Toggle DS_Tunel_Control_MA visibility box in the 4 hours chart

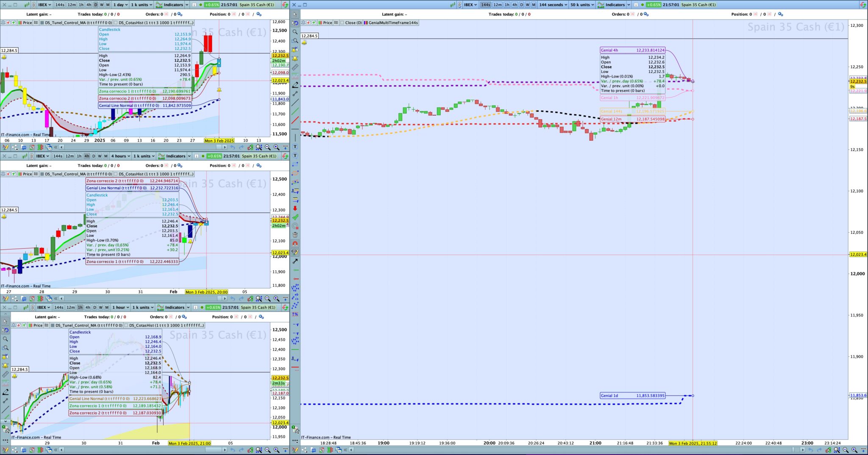(x=42, y=174)
